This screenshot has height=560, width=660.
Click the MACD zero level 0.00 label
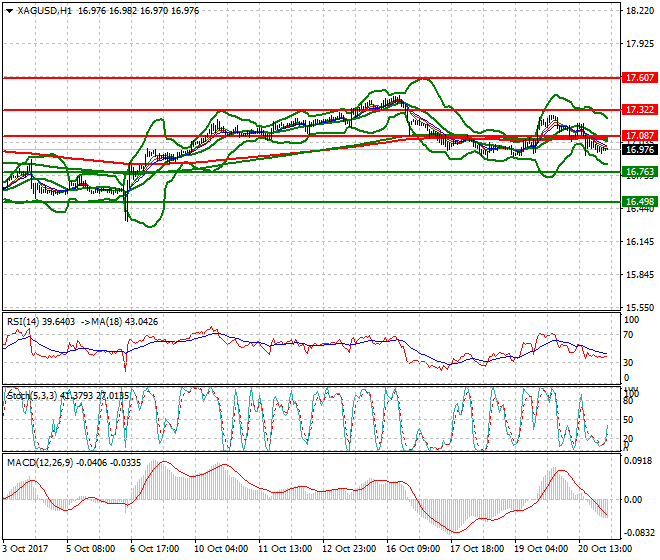tap(633, 500)
